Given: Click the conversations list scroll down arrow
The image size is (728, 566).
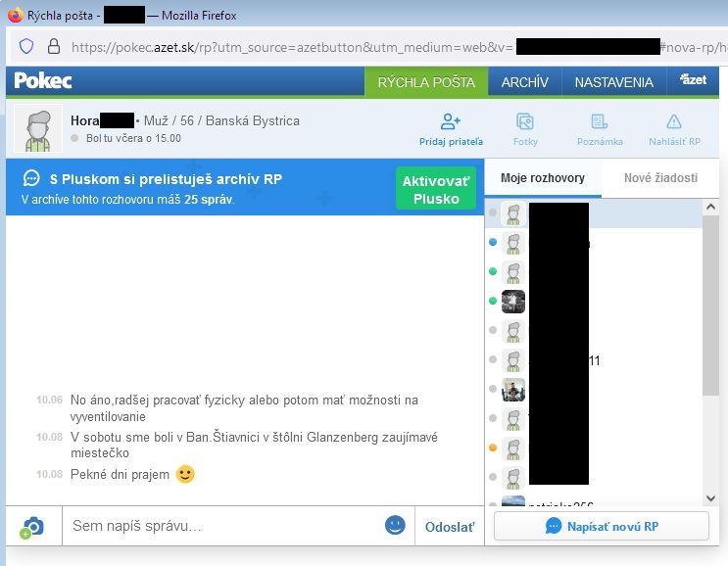Looking at the screenshot, I should click(x=710, y=498).
